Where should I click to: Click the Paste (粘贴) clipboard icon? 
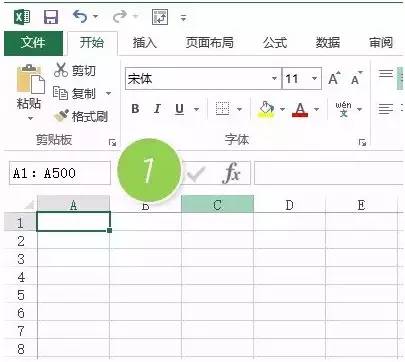point(30,79)
